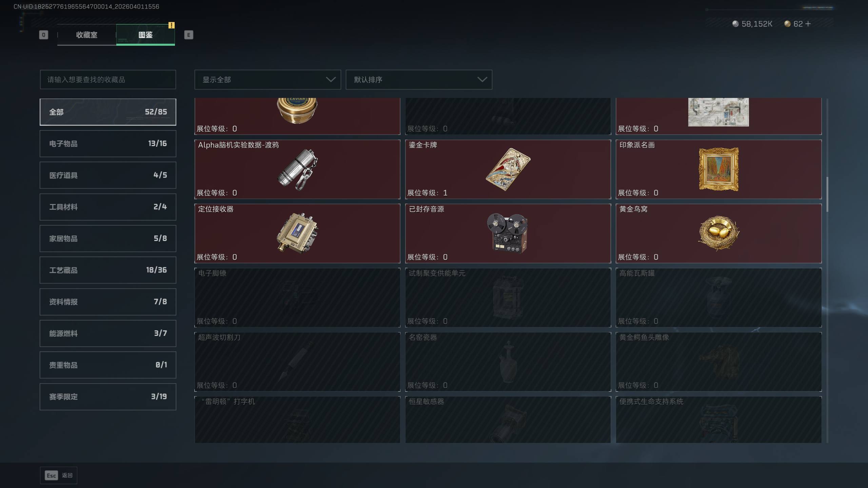Click the caviar tin icon
The width and height of the screenshot is (868, 488).
[297, 111]
